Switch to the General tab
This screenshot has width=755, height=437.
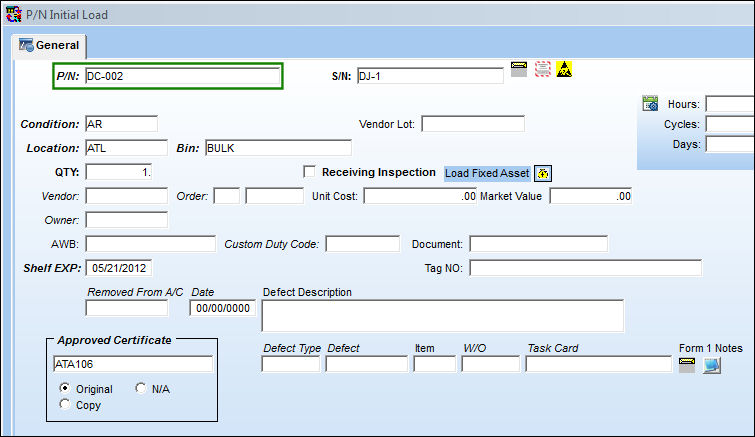tap(49, 45)
